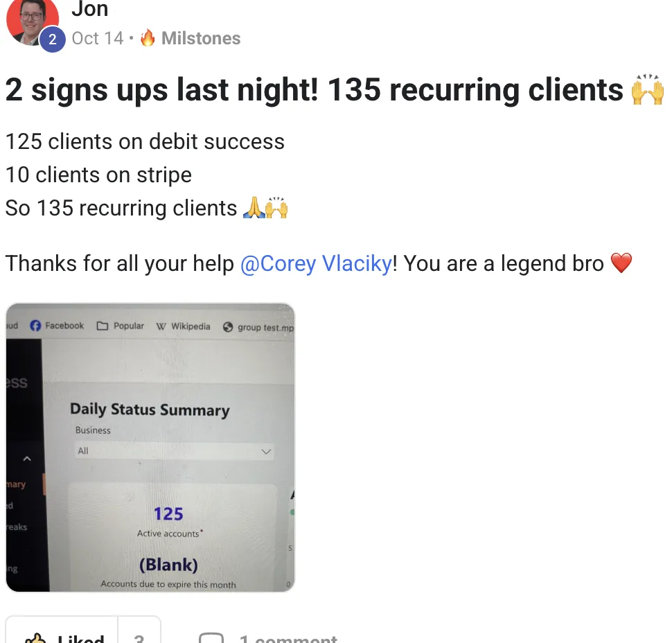672x643 pixels.
Task: Click the collapse chevron in the photo's sidebar
Action: 27,459
